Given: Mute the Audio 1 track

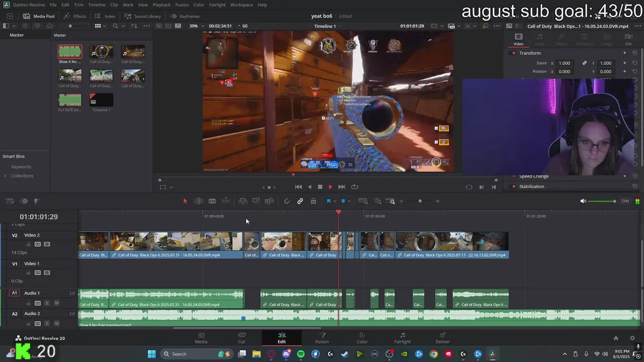Looking at the screenshot, I should (x=56, y=303).
